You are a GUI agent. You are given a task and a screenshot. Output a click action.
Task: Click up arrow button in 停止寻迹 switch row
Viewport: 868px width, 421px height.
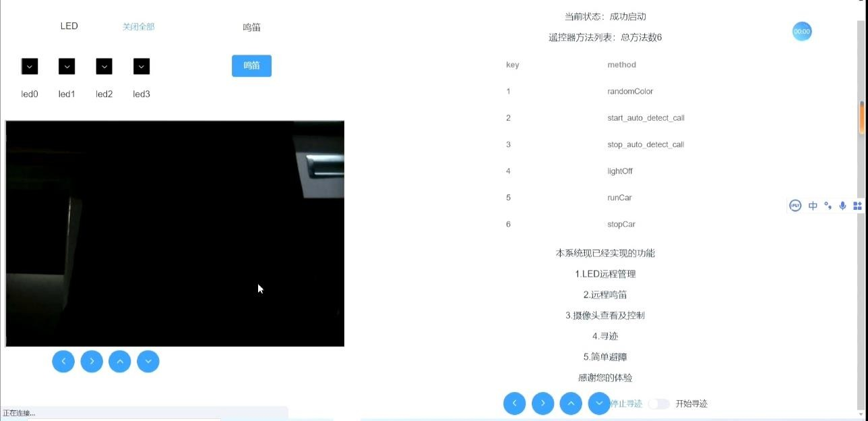click(x=571, y=403)
